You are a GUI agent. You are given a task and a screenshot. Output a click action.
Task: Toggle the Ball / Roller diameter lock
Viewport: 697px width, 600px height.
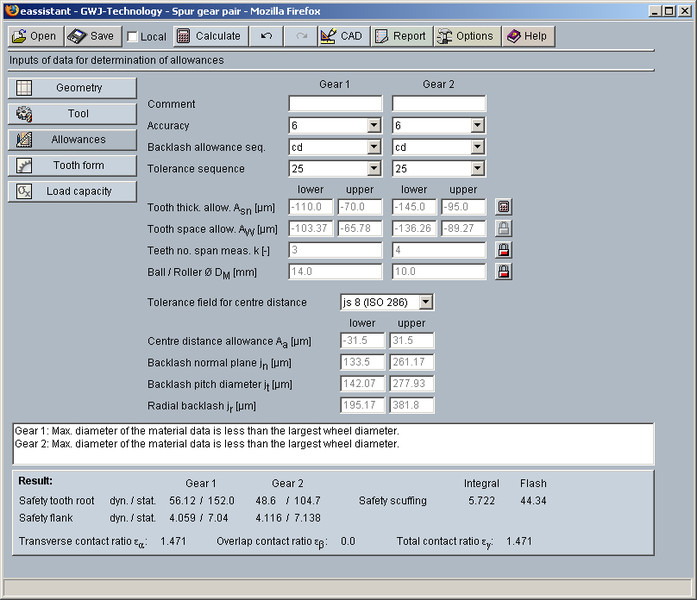point(504,271)
